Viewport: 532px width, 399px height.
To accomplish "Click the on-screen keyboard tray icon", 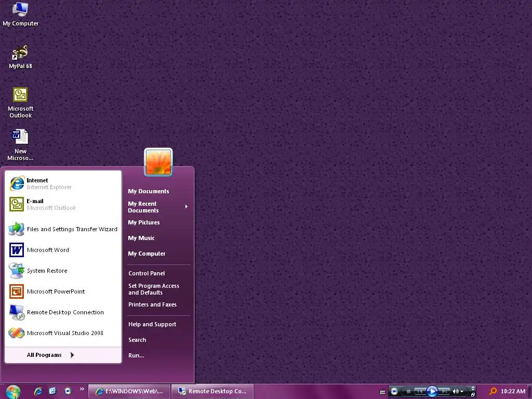I will (382, 392).
